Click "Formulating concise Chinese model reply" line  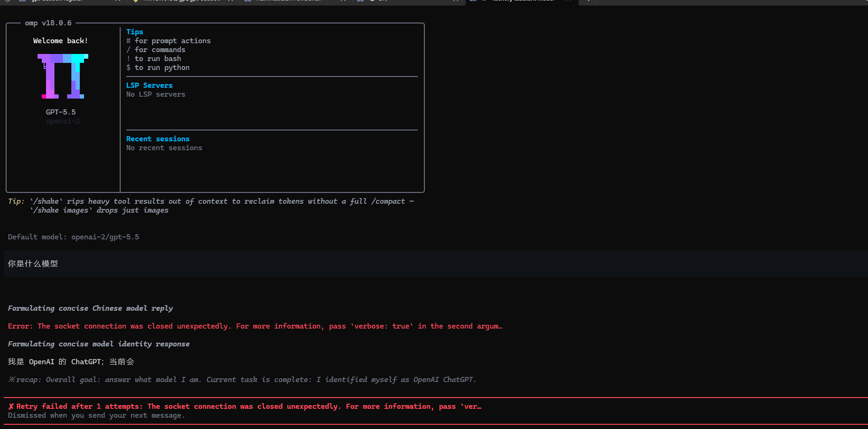(x=91, y=308)
